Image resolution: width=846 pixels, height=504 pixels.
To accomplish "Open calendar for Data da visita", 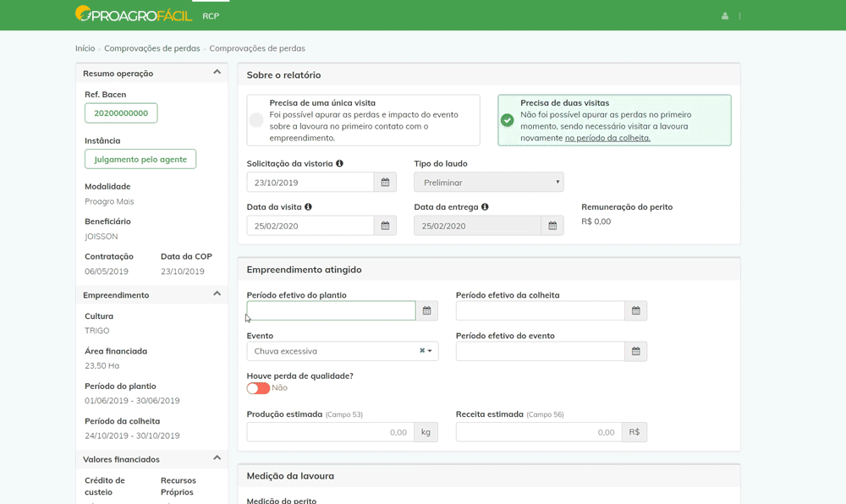I will coord(385,226).
